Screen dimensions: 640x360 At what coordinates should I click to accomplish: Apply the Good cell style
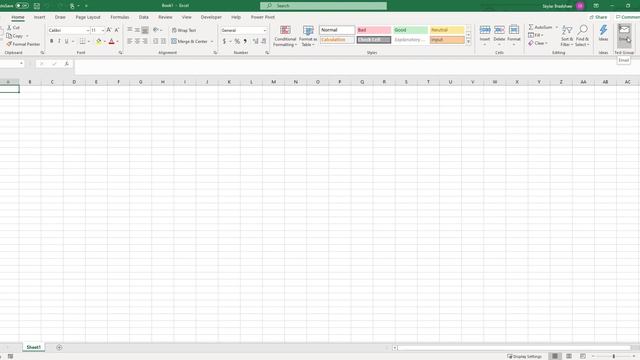click(x=411, y=30)
